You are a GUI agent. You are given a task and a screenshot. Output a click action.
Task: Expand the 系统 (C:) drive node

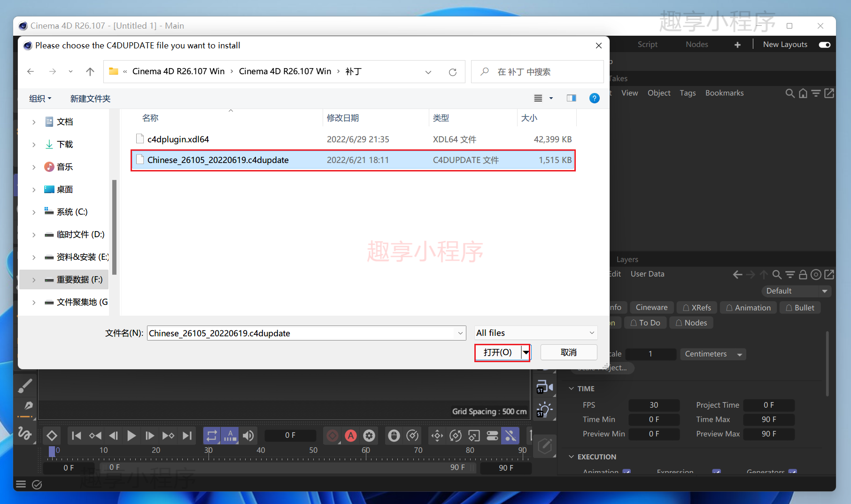pos(34,212)
